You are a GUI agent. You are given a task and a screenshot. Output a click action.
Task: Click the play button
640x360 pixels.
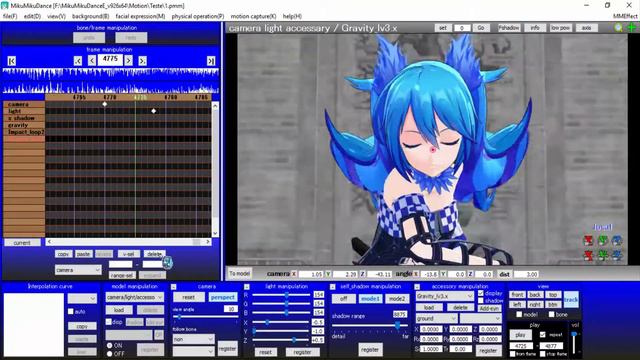click(520, 335)
